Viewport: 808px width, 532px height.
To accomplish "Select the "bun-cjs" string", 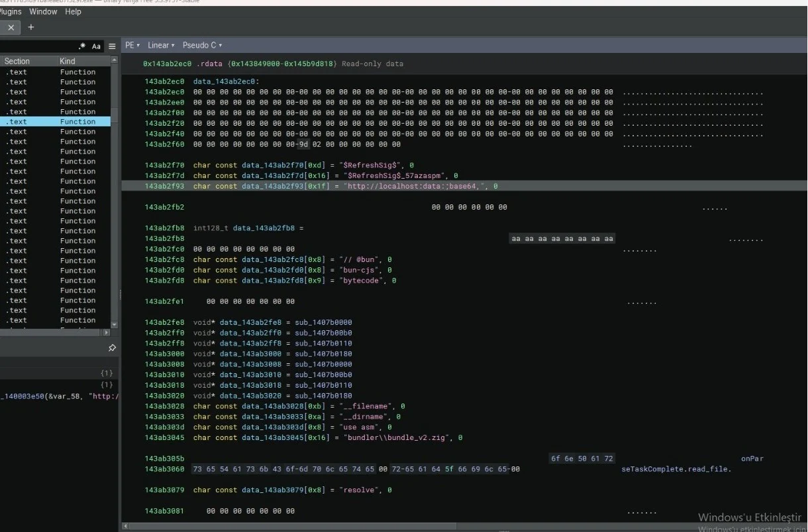I will point(360,270).
